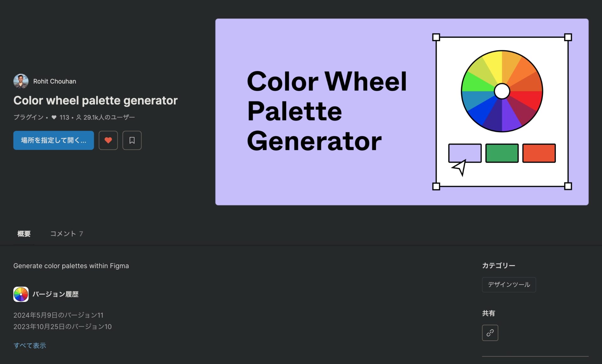This screenshot has height=364, width=602.
Task: Click the color wheel plugin icon
Action: coord(21,294)
